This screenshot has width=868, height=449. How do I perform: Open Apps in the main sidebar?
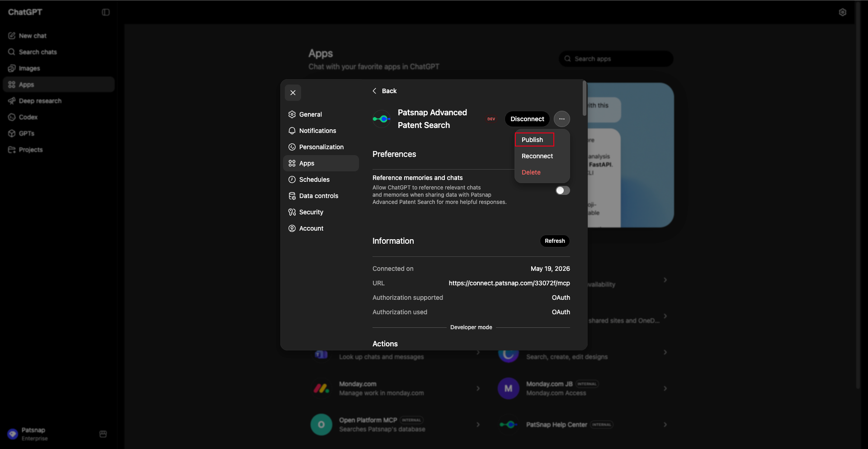(x=59, y=85)
